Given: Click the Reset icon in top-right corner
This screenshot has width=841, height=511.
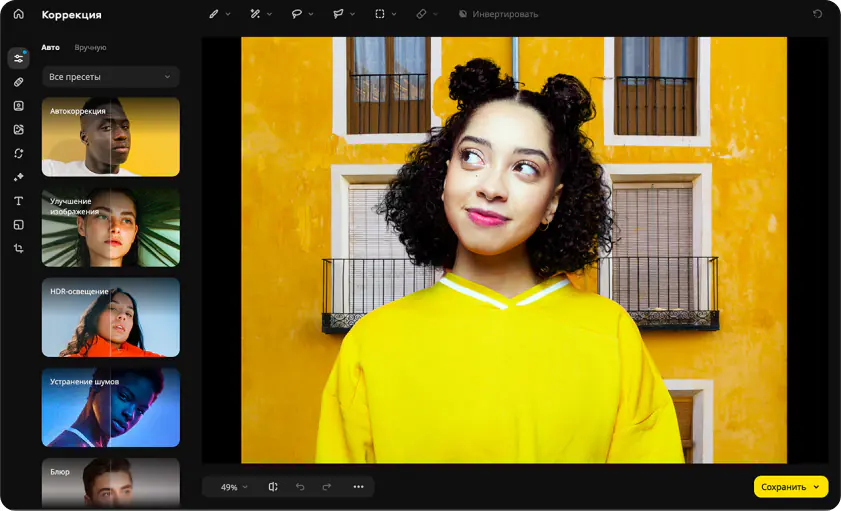Looking at the screenshot, I should [x=817, y=14].
